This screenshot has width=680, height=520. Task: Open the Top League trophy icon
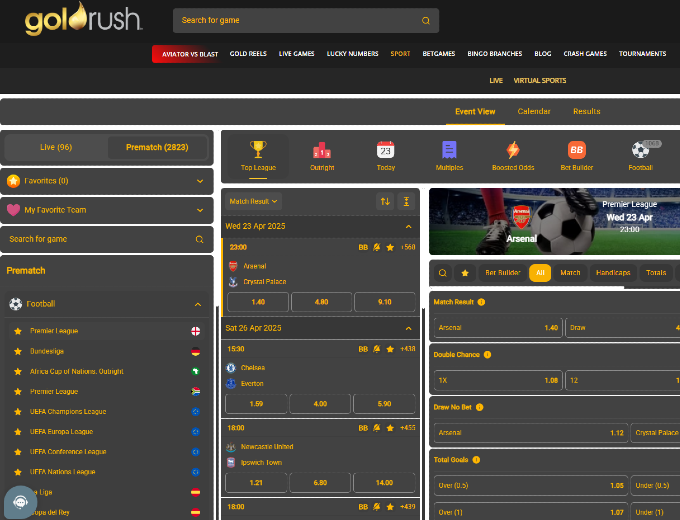[258, 149]
